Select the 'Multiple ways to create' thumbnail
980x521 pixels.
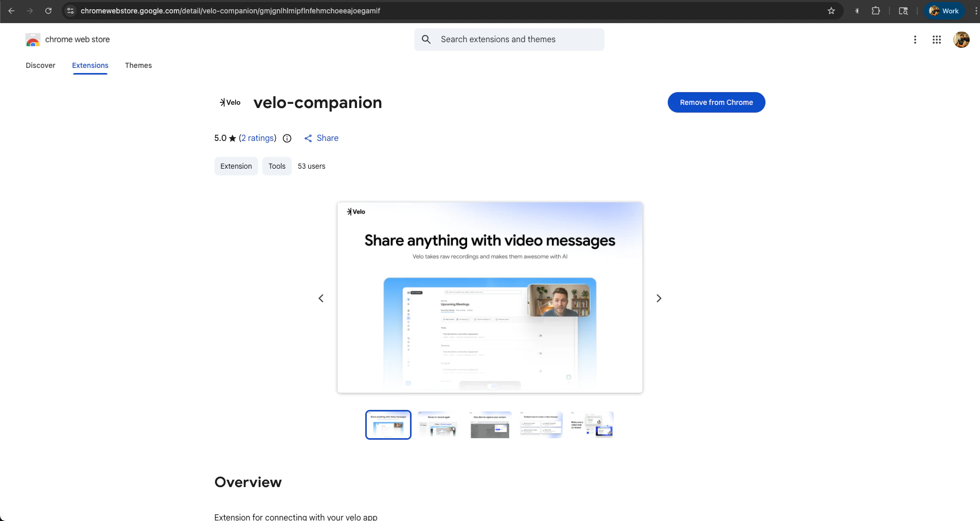click(541, 425)
